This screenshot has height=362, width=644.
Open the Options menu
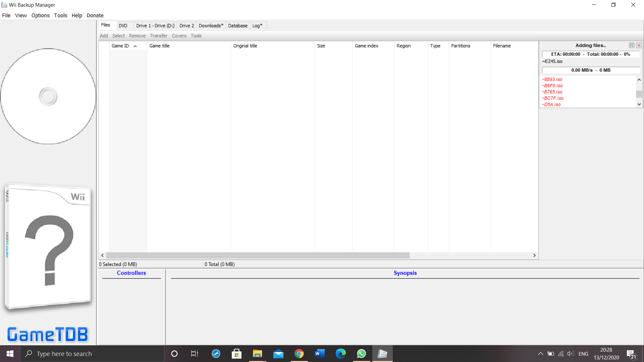pyautogui.click(x=41, y=15)
